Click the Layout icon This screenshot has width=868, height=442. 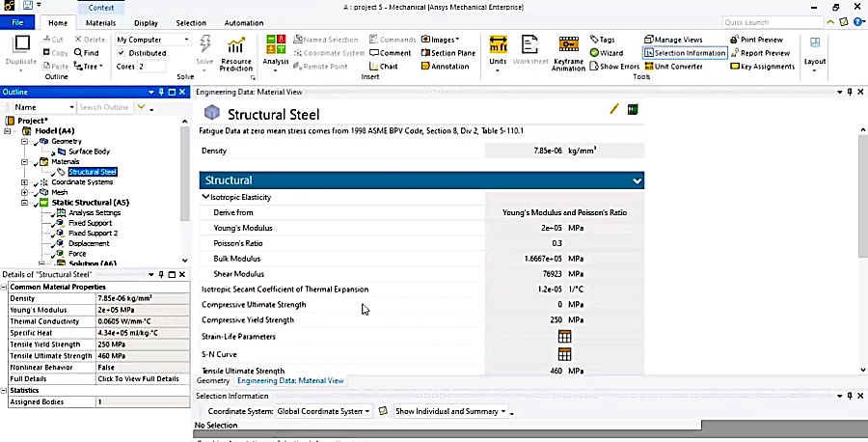click(x=814, y=44)
